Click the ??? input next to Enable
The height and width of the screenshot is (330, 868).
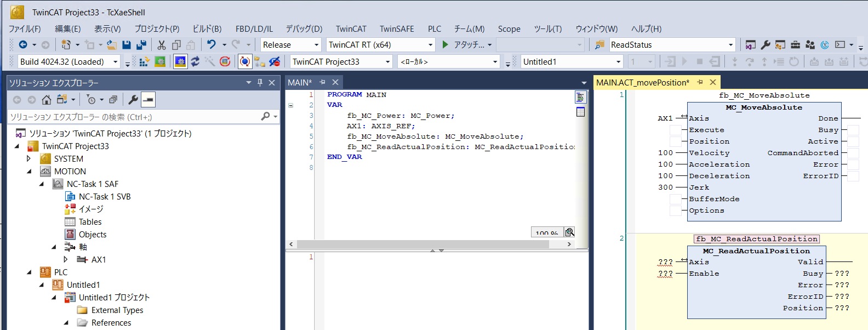665,274
